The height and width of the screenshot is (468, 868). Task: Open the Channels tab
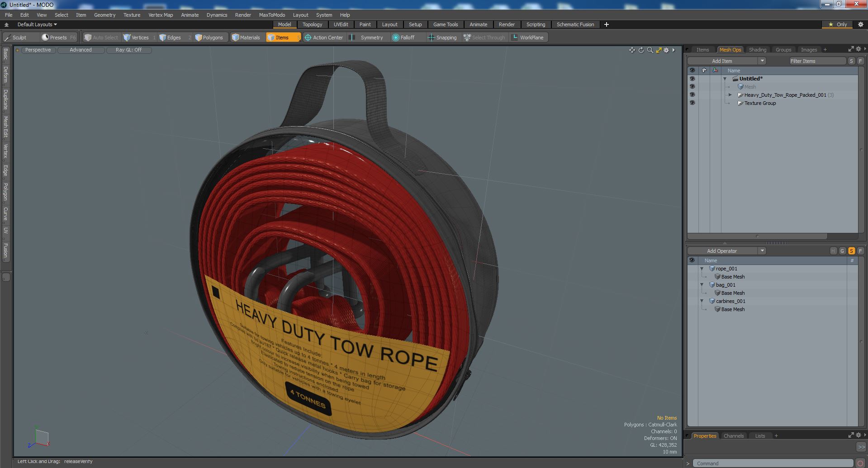click(733, 436)
